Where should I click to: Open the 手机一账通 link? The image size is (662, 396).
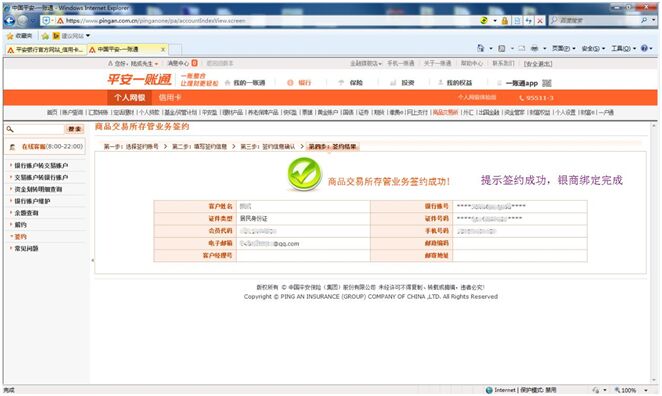tap(401, 63)
